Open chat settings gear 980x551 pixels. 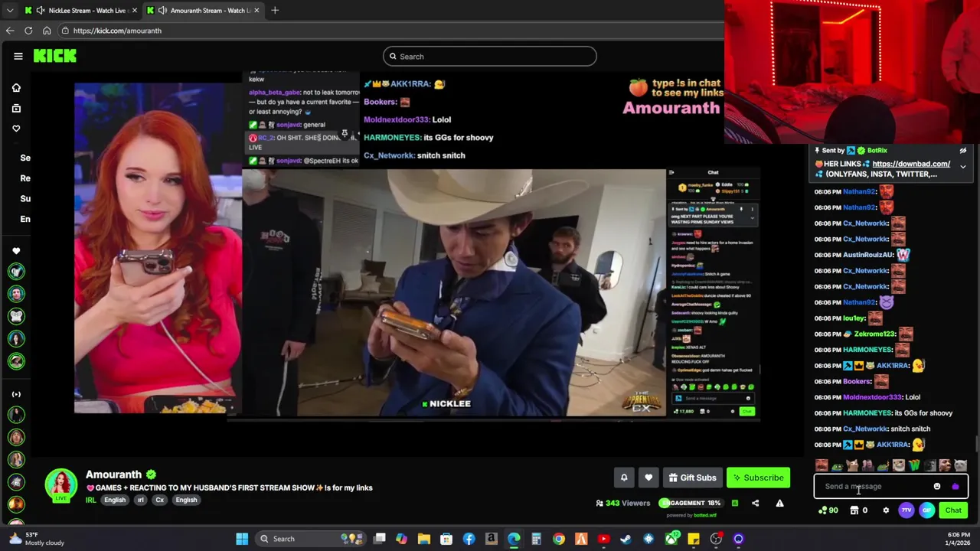[x=886, y=510]
